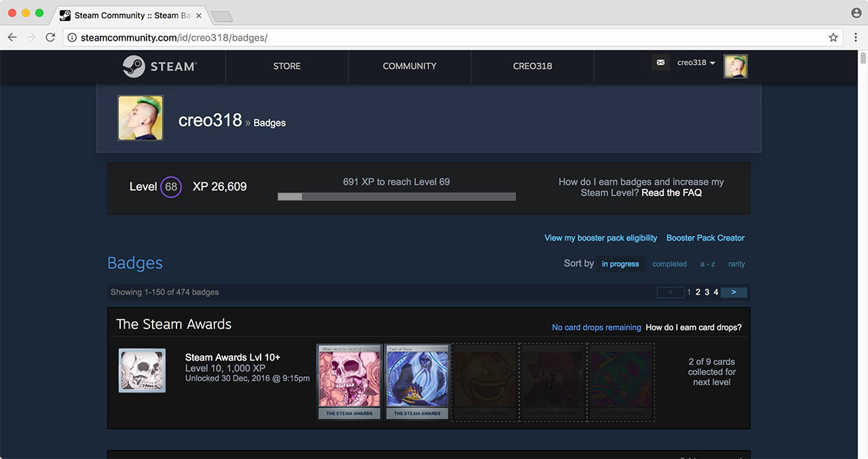Click the Chrome user profile icon
This screenshot has height=459, width=868.
click(x=856, y=13)
